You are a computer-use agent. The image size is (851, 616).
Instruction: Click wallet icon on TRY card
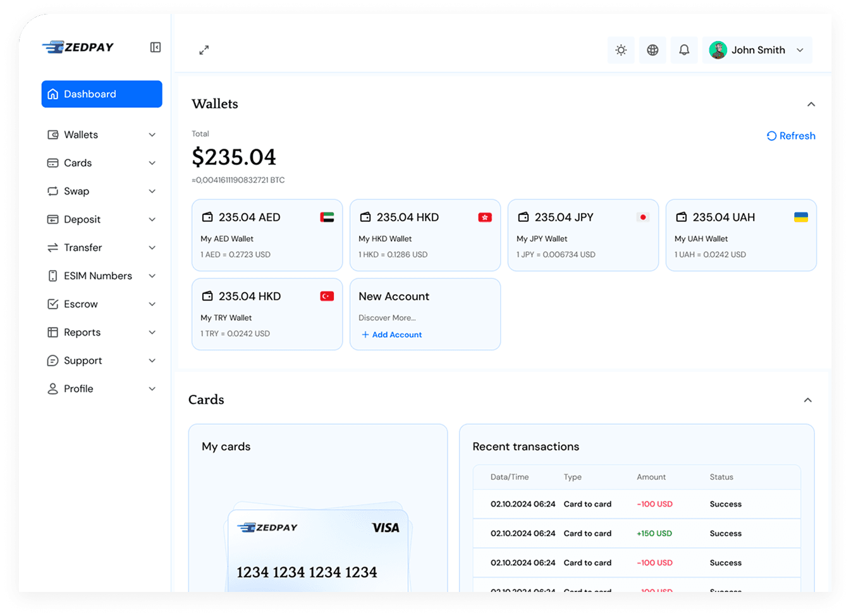[x=207, y=296]
